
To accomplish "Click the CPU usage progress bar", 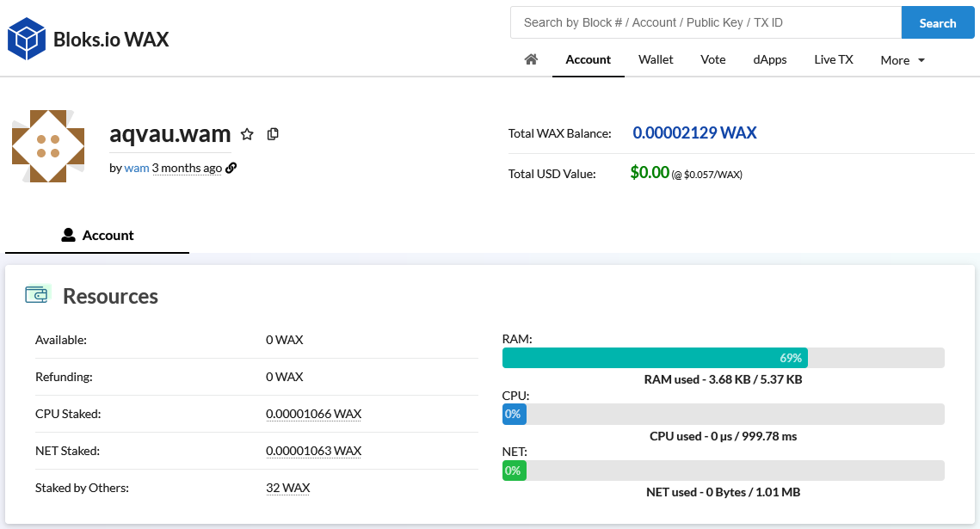I will (723, 414).
